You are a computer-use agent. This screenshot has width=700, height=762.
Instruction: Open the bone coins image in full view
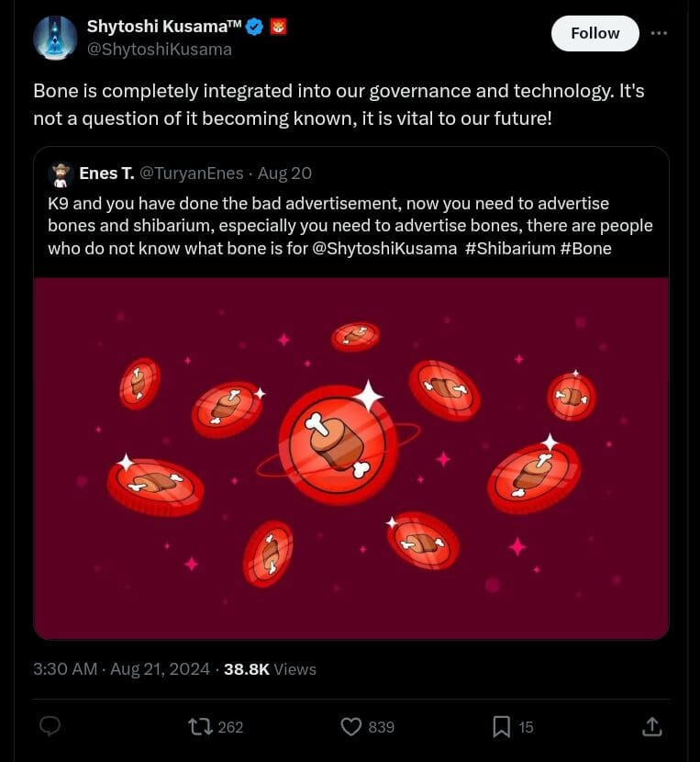[350, 459]
